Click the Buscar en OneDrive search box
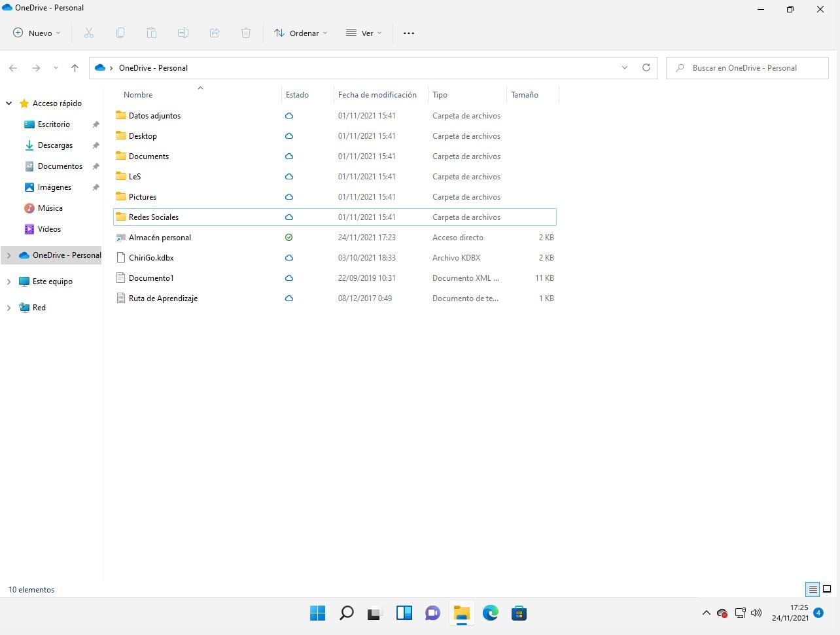The image size is (840, 635). point(747,67)
